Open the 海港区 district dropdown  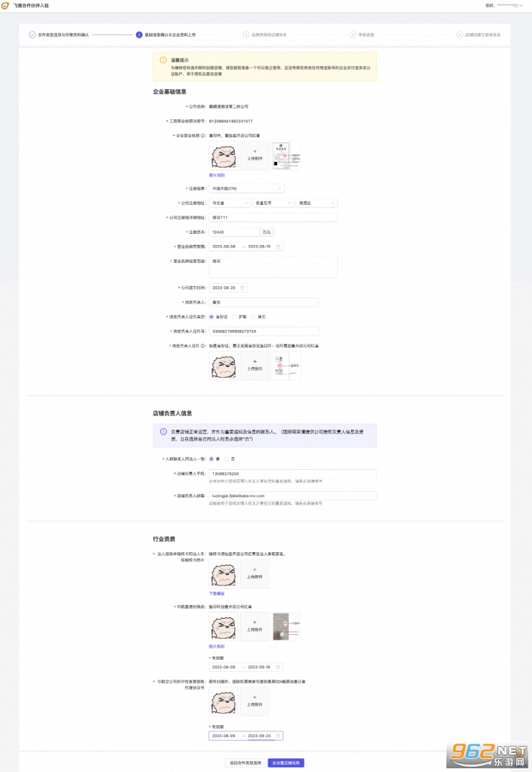[x=316, y=203]
